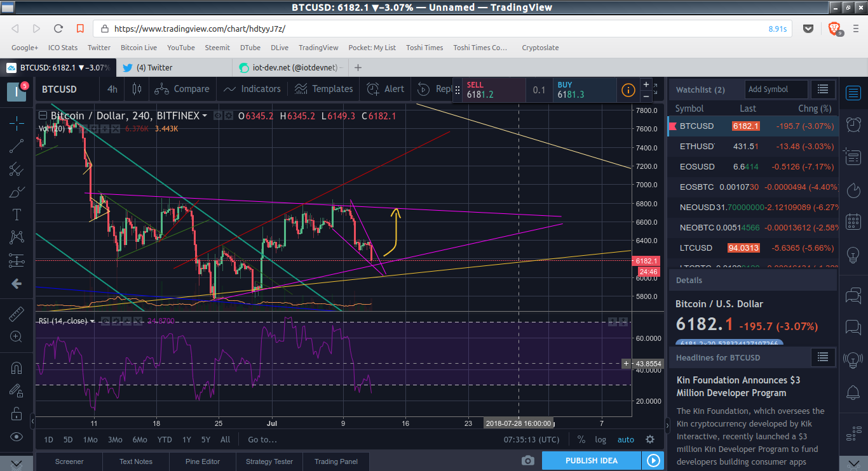Toggle auto scale button
The height and width of the screenshot is (471, 868).
point(626,439)
